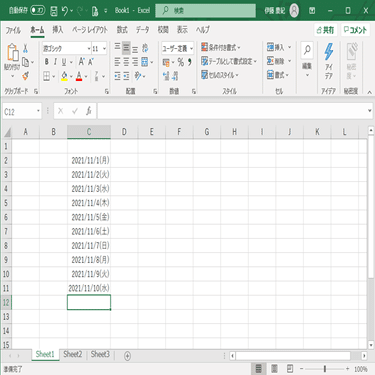The image size is (375, 375).
Task: Switch to Sheet3 tab
Action: (100, 354)
